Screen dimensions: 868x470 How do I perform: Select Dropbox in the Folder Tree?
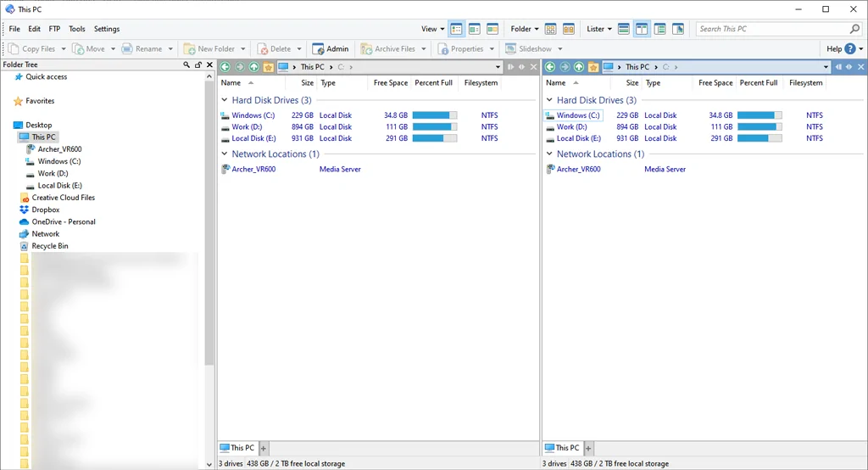(x=46, y=210)
